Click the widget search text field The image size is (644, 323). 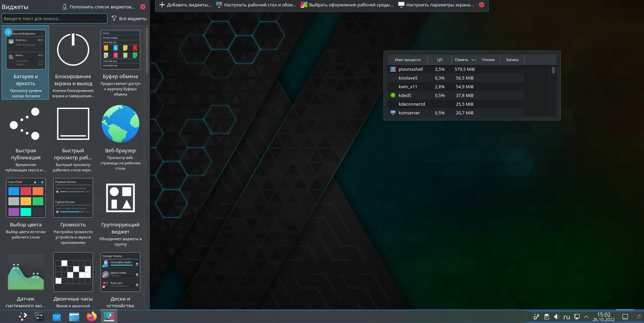tap(55, 18)
